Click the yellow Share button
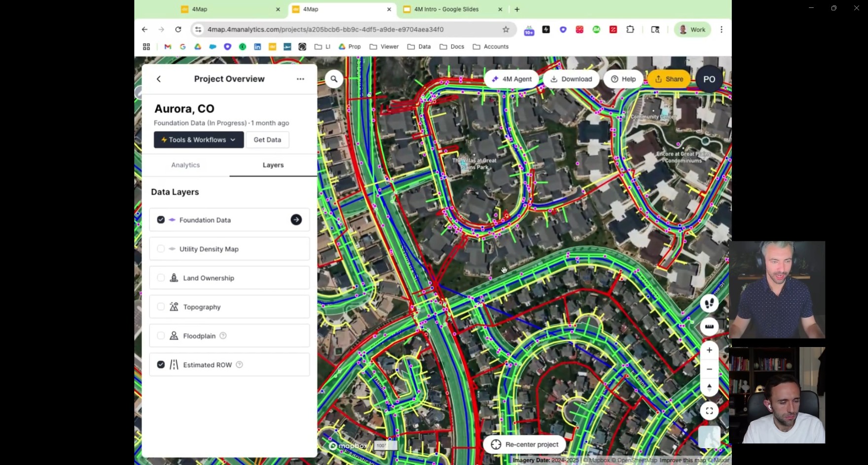The width and height of the screenshot is (868, 465). click(669, 79)
